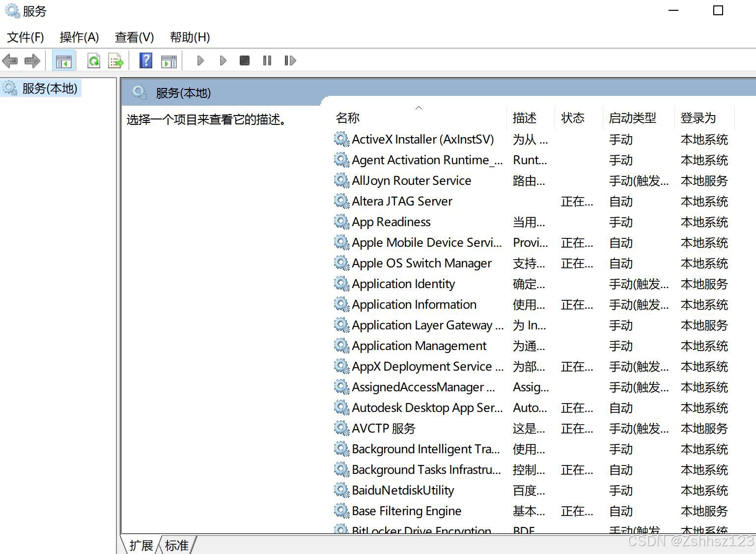Click gear icon beside AVCTP 服务
The image size is (756, 554).
[341, 428]
